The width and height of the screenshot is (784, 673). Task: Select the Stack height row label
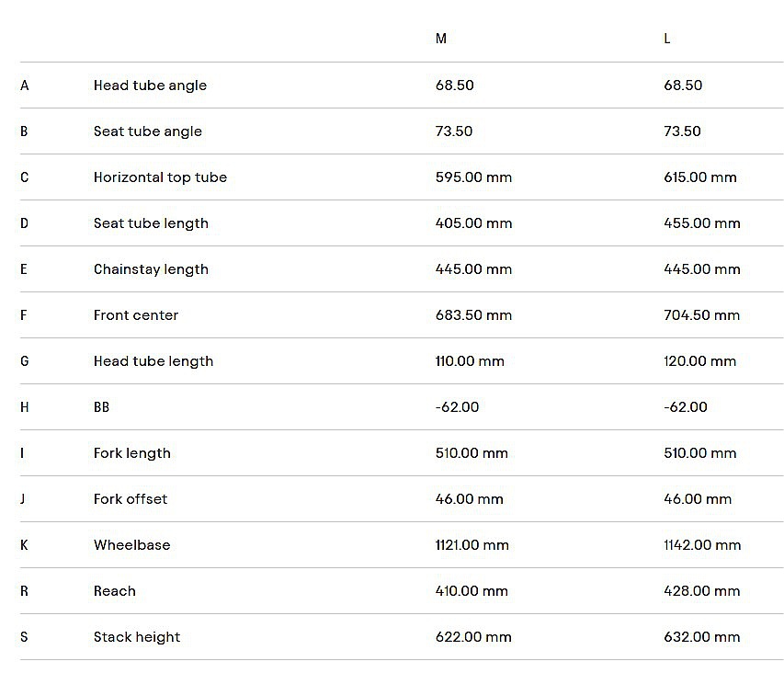(137, 637)
